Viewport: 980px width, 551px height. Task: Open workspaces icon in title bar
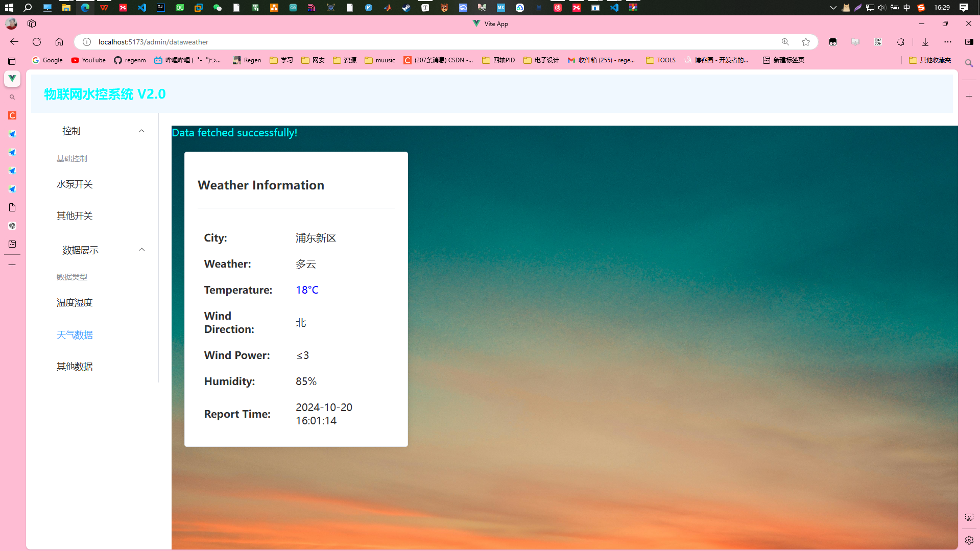tap(32, 23)
